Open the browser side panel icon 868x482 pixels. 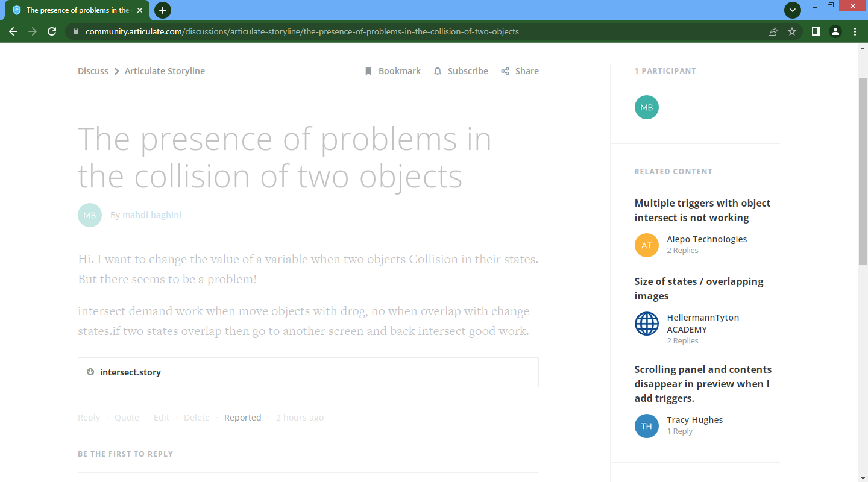pyautogui.click(x=816, y=31)
